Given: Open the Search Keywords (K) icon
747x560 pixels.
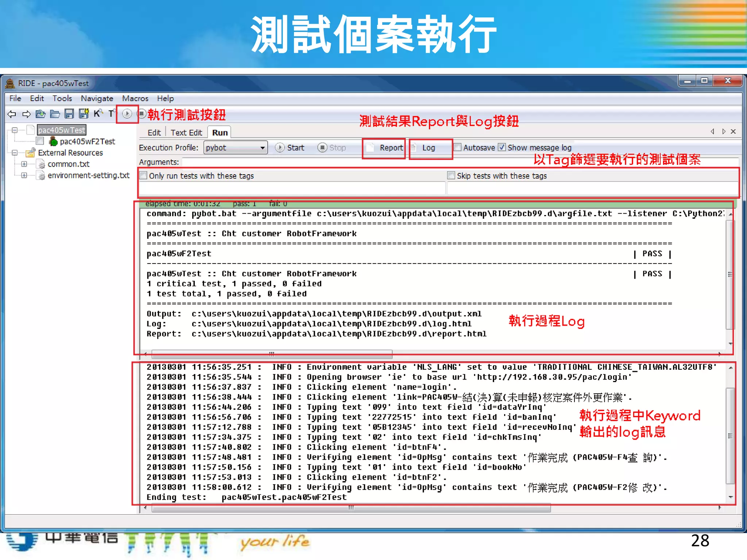Looking at the screenshot, I should point(98,114).
